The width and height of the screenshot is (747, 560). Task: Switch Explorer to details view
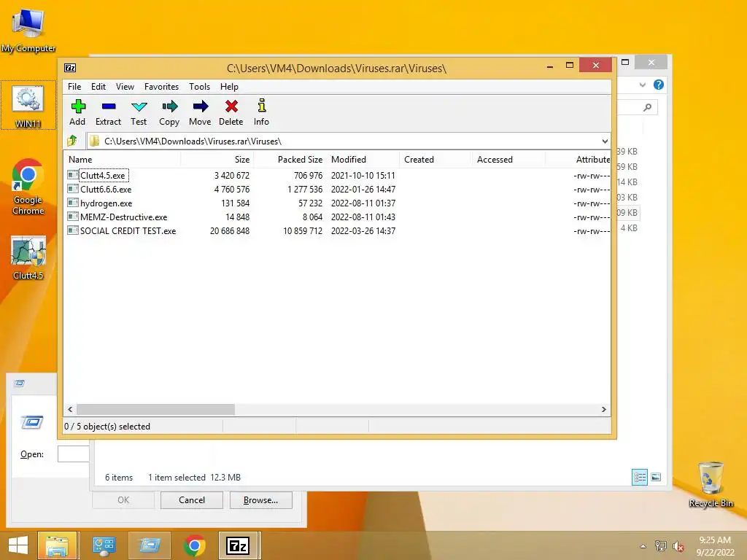coord(639,477)
